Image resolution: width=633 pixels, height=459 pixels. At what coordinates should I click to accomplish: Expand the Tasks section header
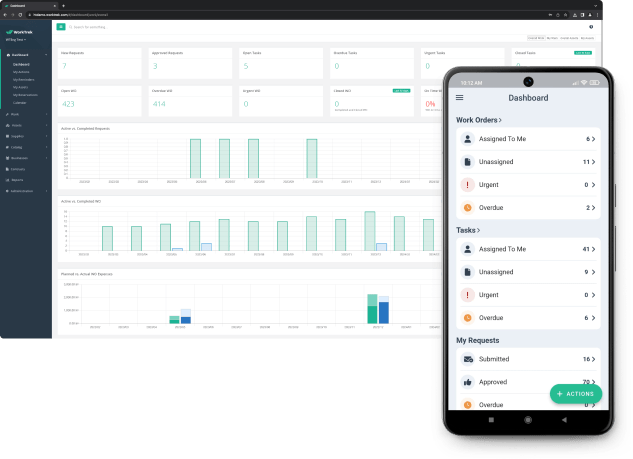(467, 230)
